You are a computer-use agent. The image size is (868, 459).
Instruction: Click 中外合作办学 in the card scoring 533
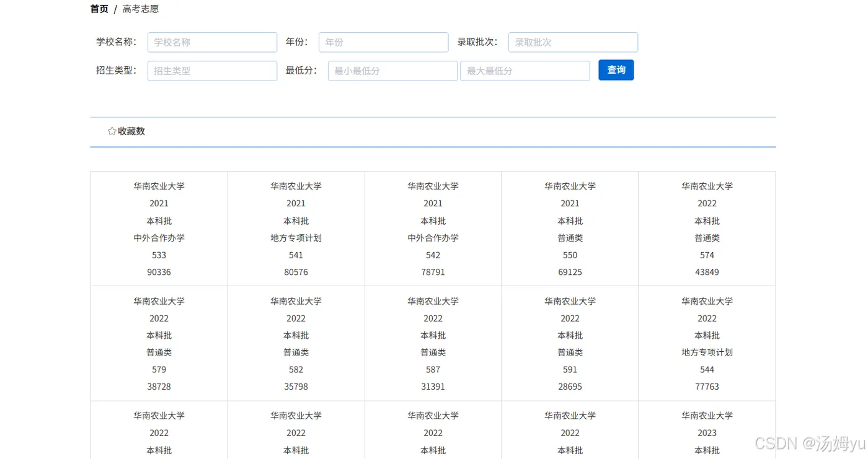[159, 238]
